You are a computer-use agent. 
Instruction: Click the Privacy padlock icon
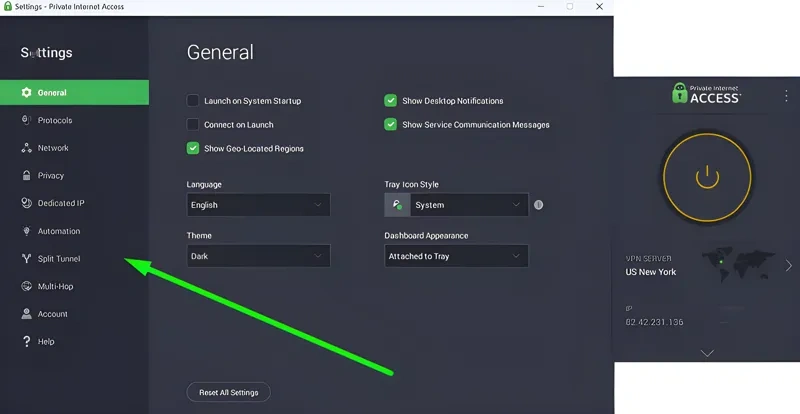pos(27,175)
